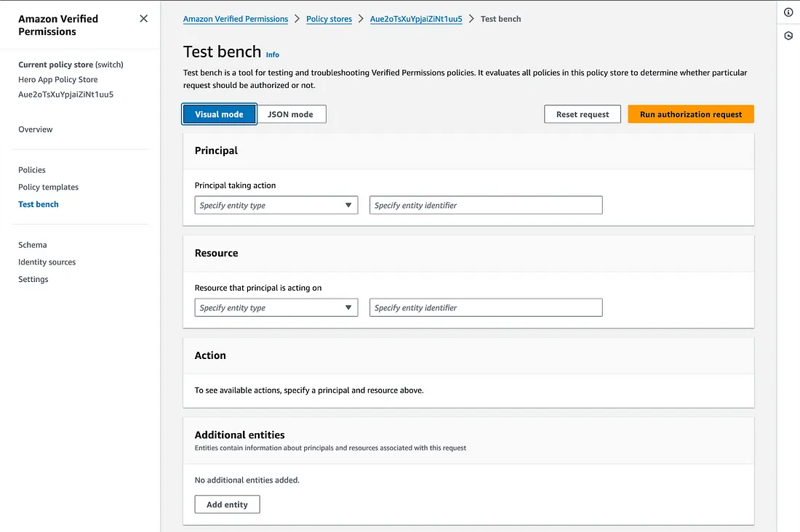The width and height of the screenshot is (800, 532).
Task: Select Test bench in the sidebar
Action: 39,204
